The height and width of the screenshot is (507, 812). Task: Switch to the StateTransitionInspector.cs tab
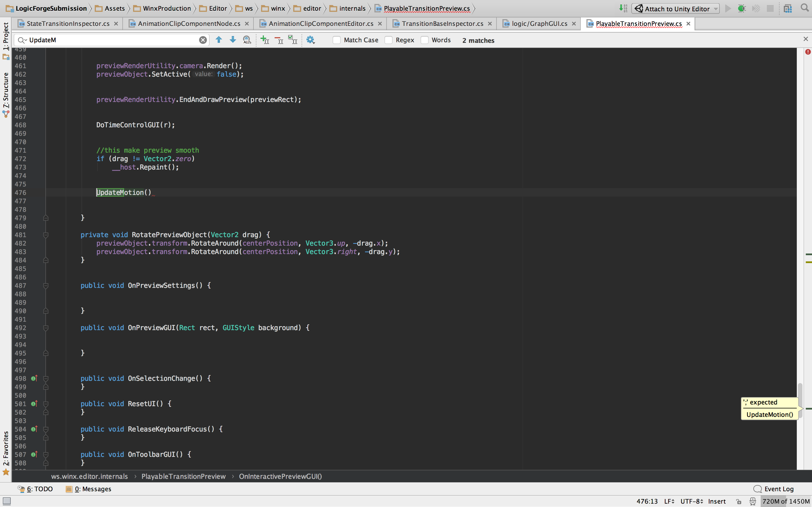[68, 23]
